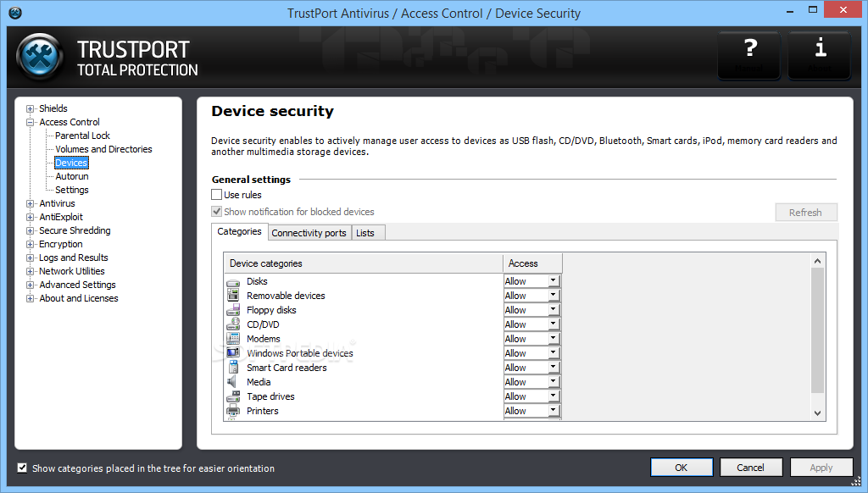Click the Removable devices category icon
This screenshot has height=493, width=868.
click(x=233, y=296)
